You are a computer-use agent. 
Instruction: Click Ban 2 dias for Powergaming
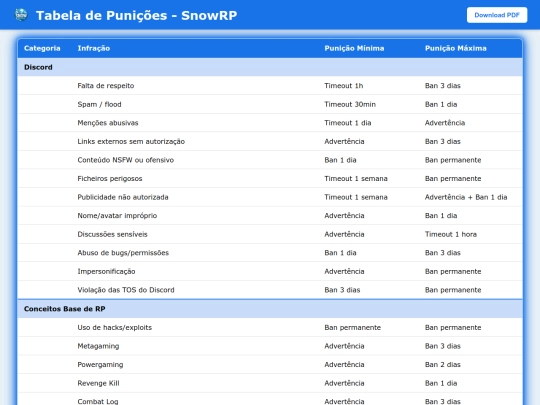coord(443,365)
